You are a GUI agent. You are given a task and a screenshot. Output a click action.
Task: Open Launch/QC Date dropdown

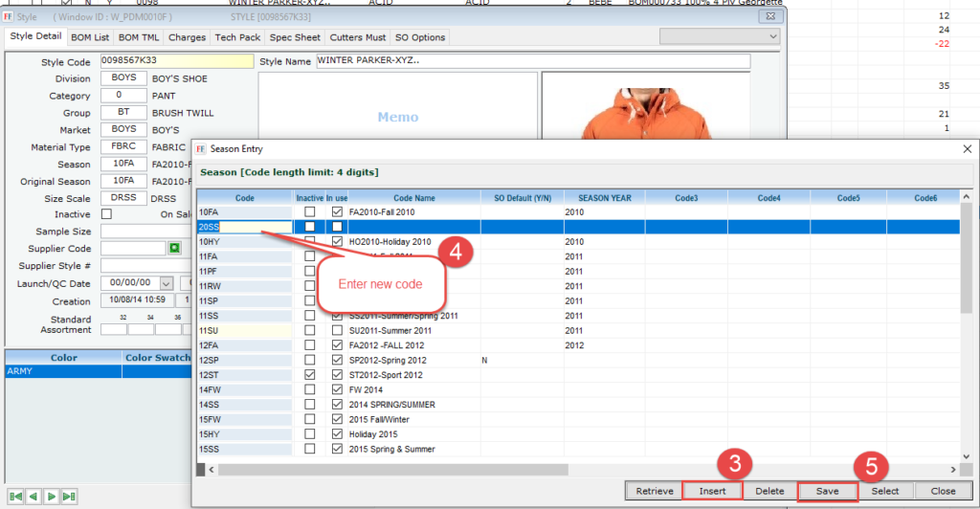(x=165, y=284)
